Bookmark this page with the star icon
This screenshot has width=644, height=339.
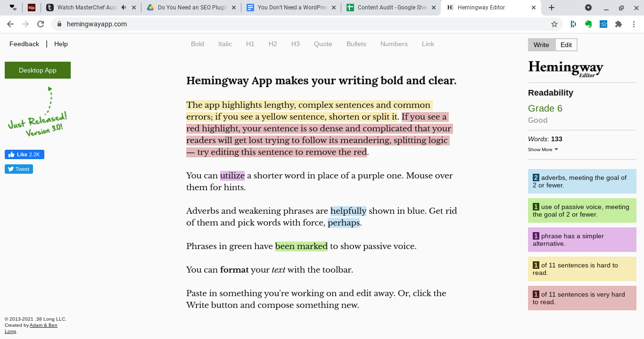click(x=554, y=24)
